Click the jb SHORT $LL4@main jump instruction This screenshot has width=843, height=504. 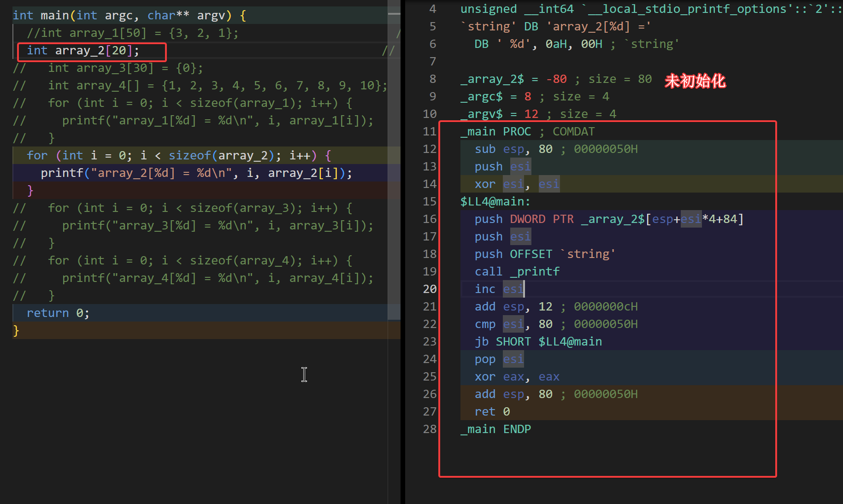[x=538, y=341]
